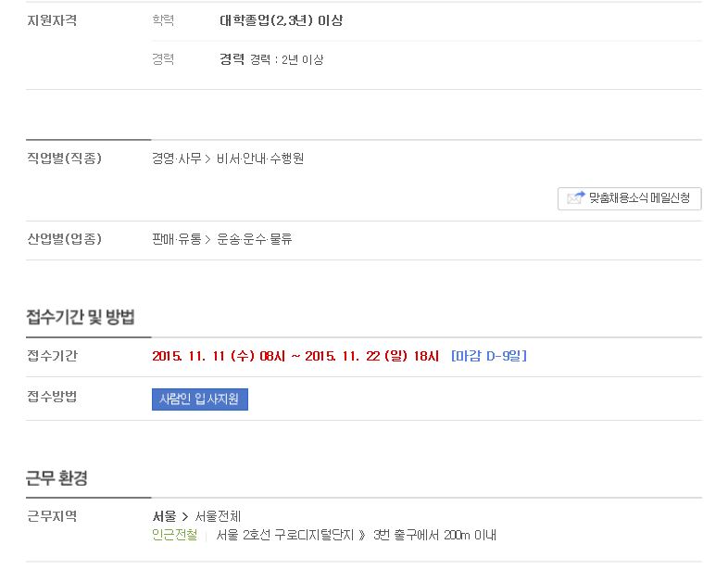Click the 인근전철 nearby subway label

click(x=174, y=535)
